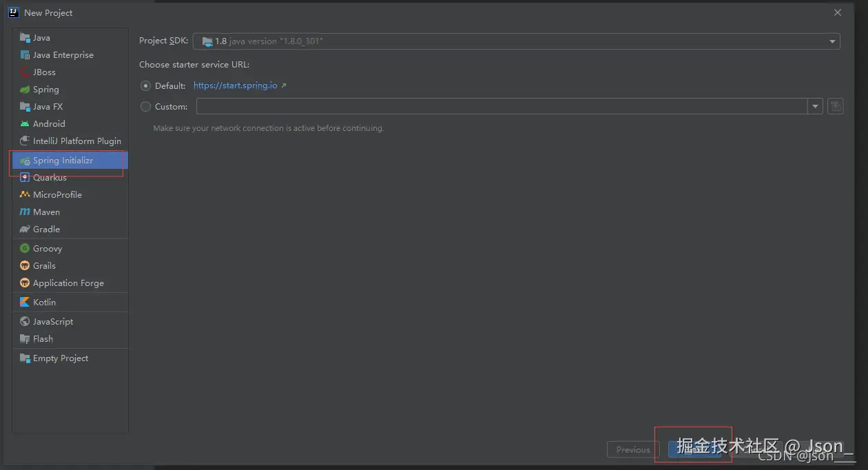Open settings icon beside Custom URL field

(835, 106)
